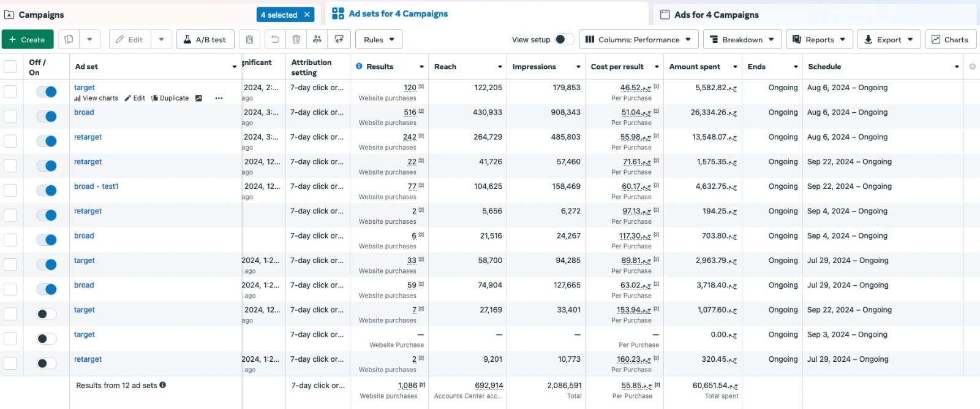Image resolution: width=980 pixels, height=409 pixels.
Task: Sort by the Amount spent column header
Action: tap(695, 66)
